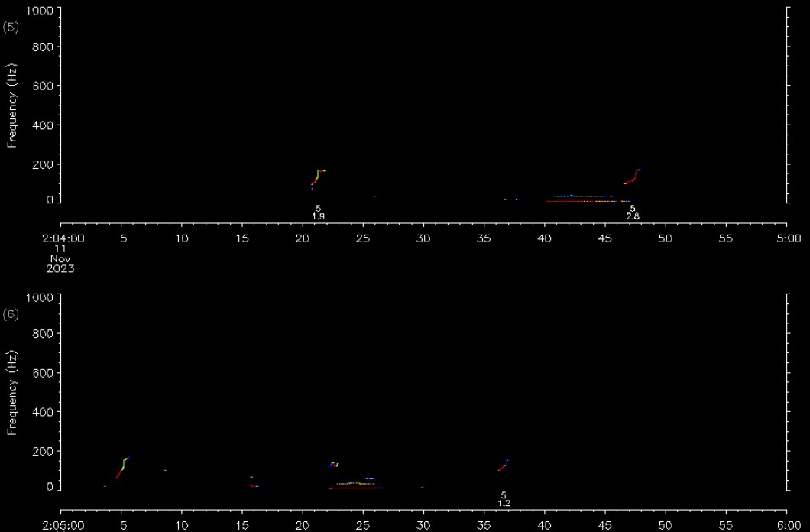The width and height of the screenshot is (810, 532).
Task: Click the 200 Hz tick label in panel 5
Action: click(44, 164)
